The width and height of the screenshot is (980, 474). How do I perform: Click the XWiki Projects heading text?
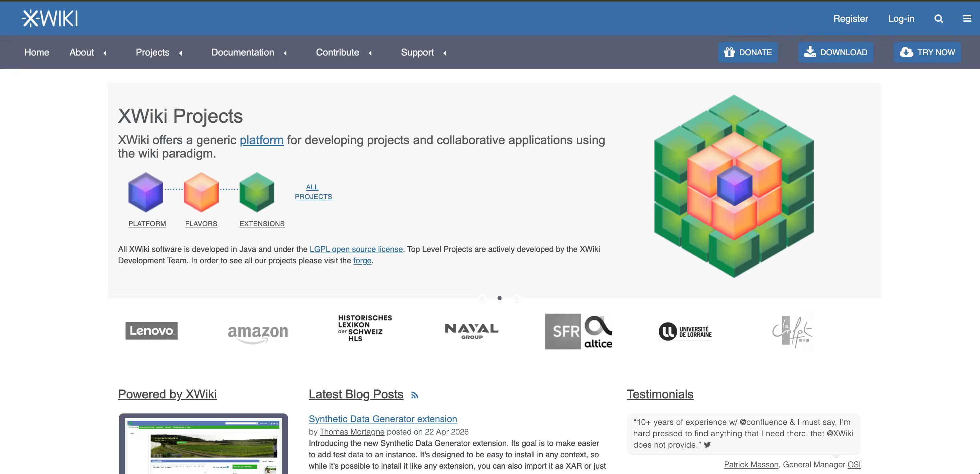[180, 116]
